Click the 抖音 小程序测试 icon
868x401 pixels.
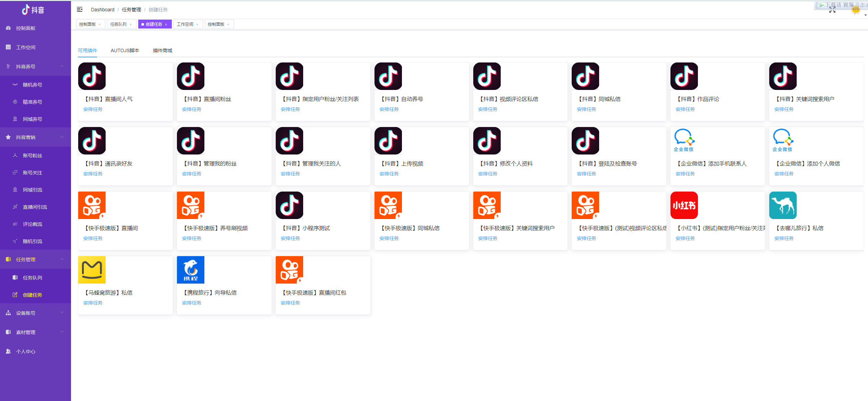click(x=289, y=205)
